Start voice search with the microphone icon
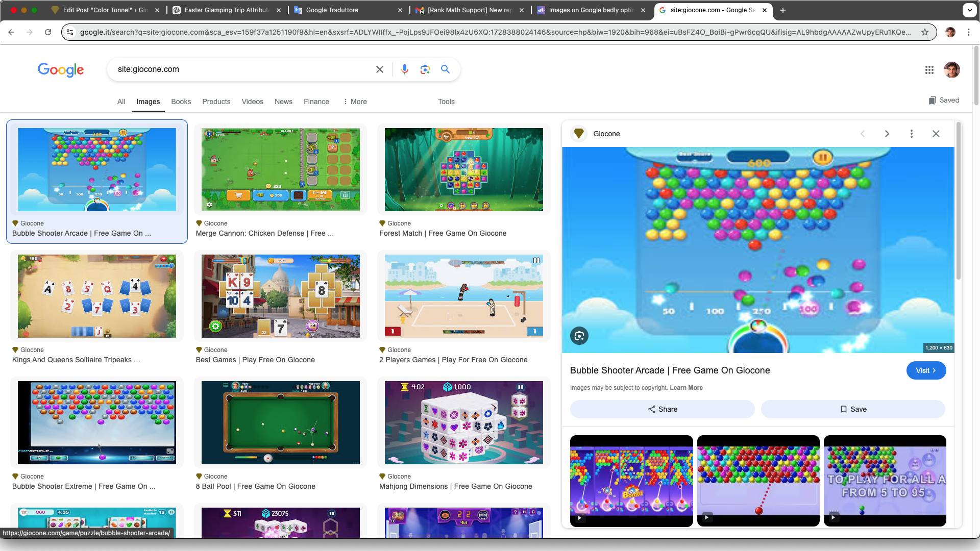This screenshot has height=551, width=980. tap(404, 69)
